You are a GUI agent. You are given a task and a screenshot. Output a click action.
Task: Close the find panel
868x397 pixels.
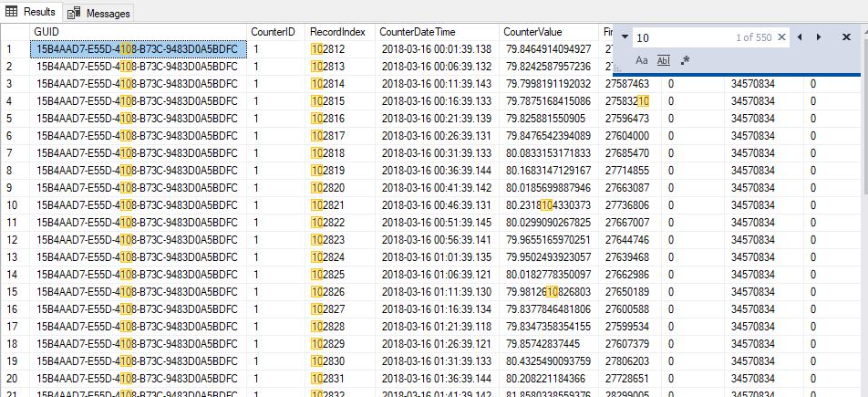click(846, 37)
